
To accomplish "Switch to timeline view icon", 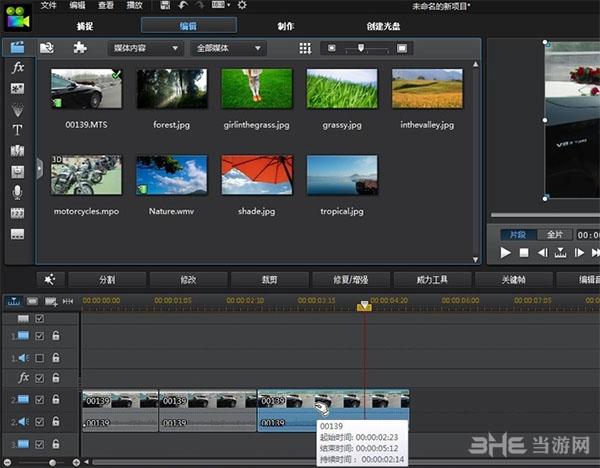I will (x=14, y=302).
